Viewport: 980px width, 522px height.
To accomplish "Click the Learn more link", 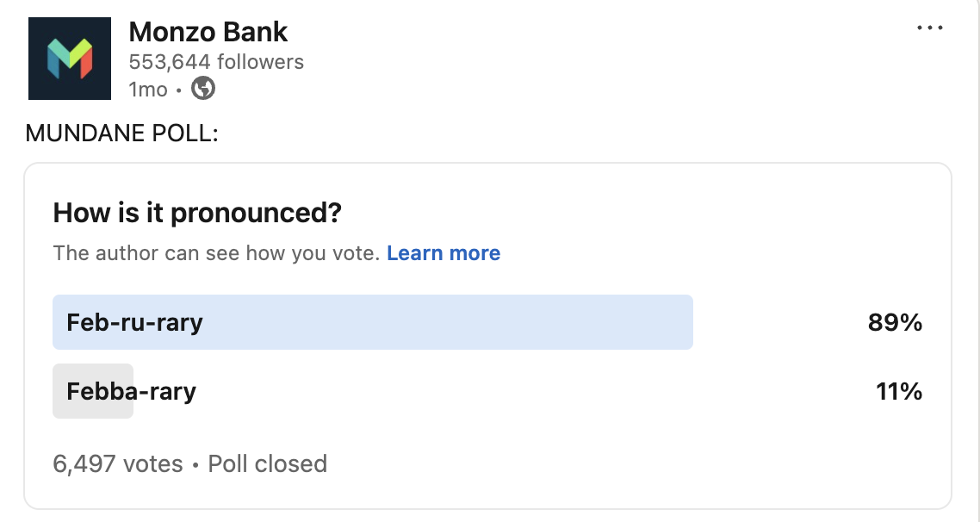I will pyautogui.click(x=443, y=253).
